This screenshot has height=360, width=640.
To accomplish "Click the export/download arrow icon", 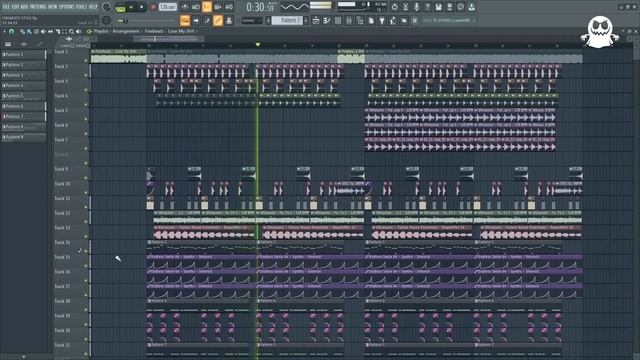I will click(x=471, y=7).
